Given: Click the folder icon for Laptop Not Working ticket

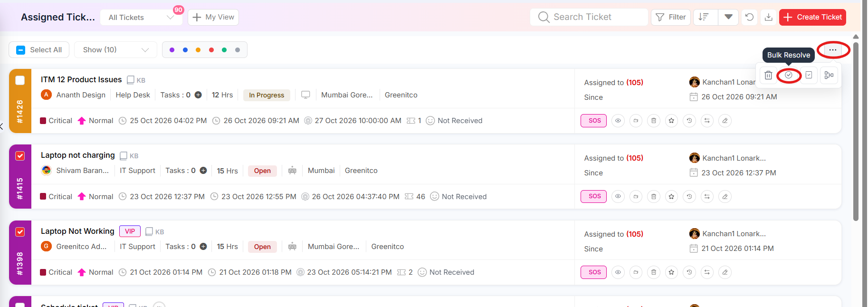Looking at the screenshot, I should (636, 272).
